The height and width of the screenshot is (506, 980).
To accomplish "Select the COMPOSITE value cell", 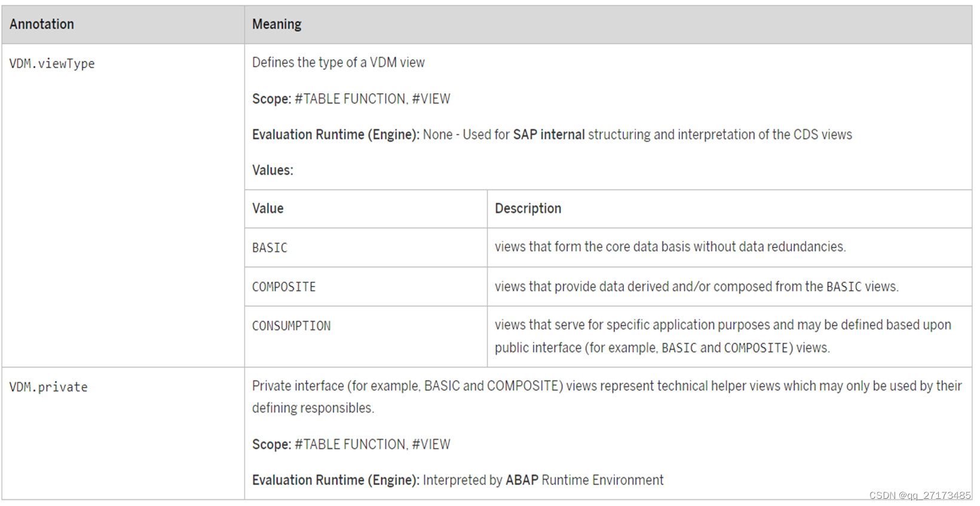I will (x=284, y=287).
